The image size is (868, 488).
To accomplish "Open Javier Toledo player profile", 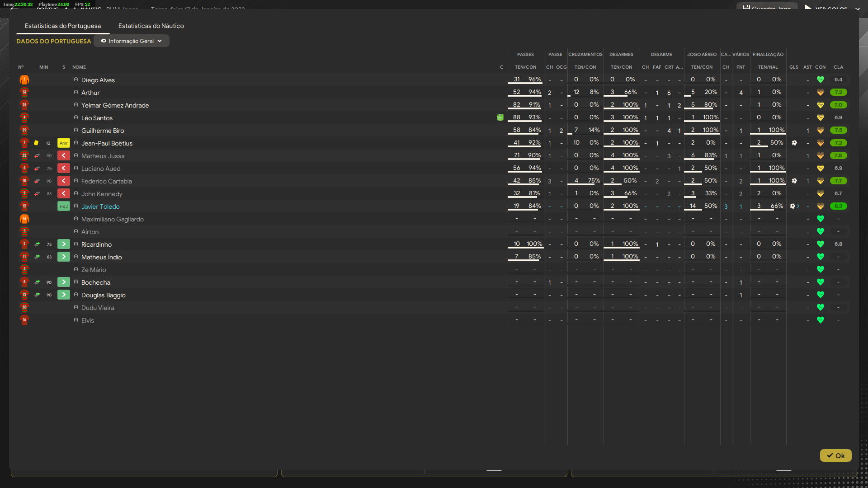I will point(100,206).
